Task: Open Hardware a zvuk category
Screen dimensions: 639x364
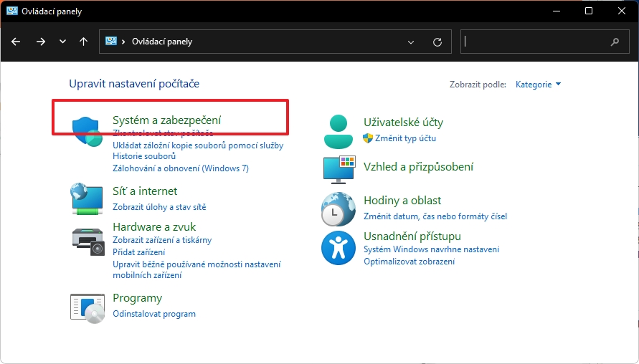Action: (154, 227)
